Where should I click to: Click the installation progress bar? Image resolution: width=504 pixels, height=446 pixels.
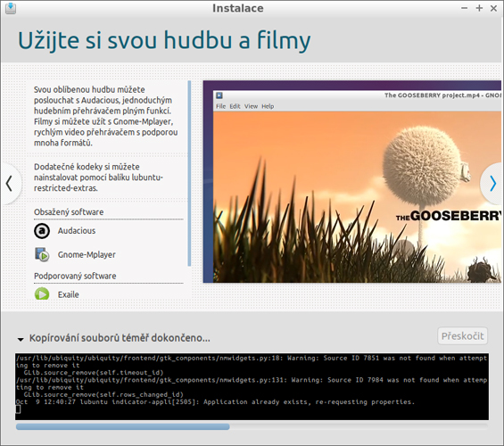tap(252, 426)
